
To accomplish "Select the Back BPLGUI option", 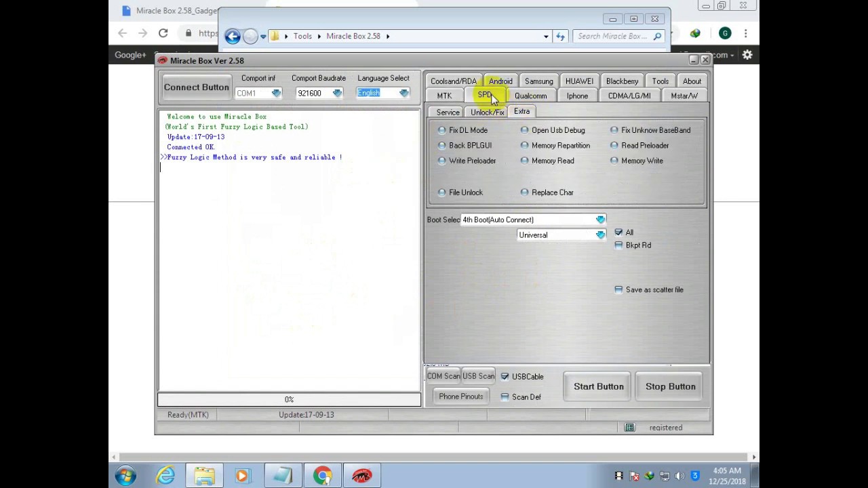I will [465, 146].
